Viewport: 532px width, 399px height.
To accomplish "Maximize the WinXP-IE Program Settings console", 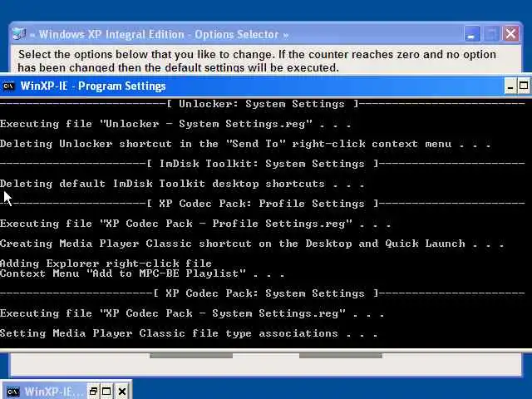I will click(x=524, y=86).
